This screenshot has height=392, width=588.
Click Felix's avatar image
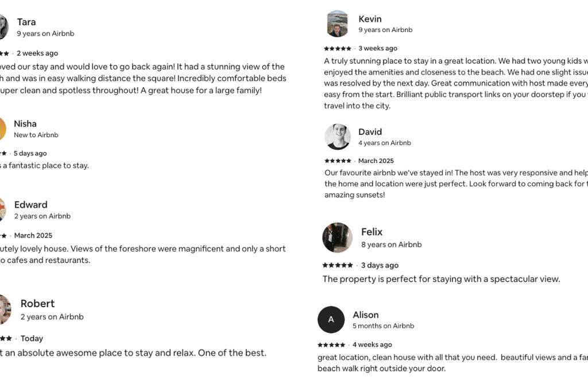(337, 238)
